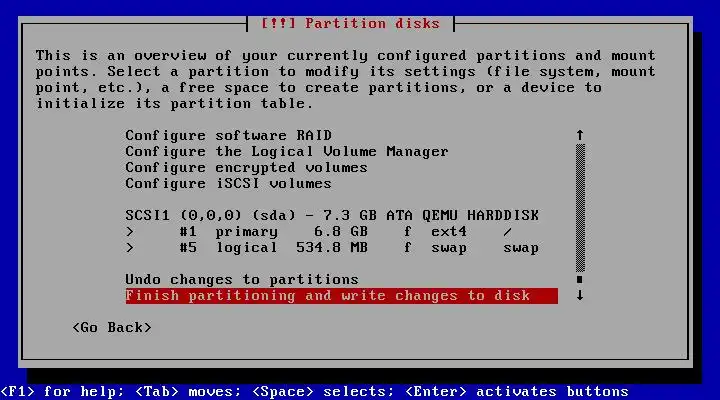
Task: Click the shaded scrollbar track beside the list
Action: coord(580,208)
